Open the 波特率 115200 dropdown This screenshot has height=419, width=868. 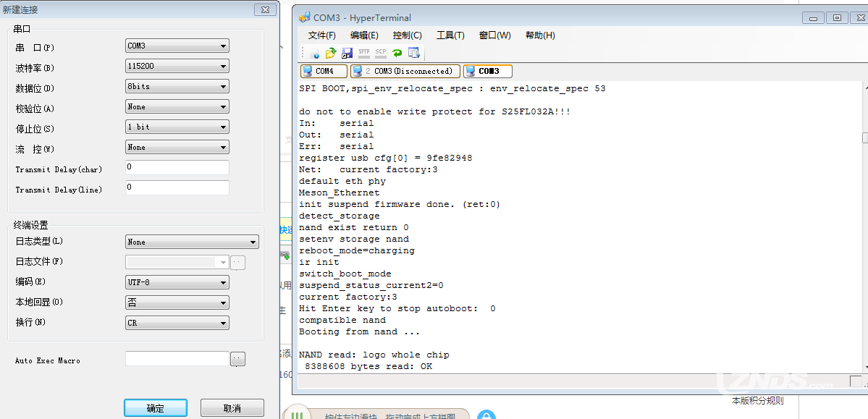[x=177, y=66]
